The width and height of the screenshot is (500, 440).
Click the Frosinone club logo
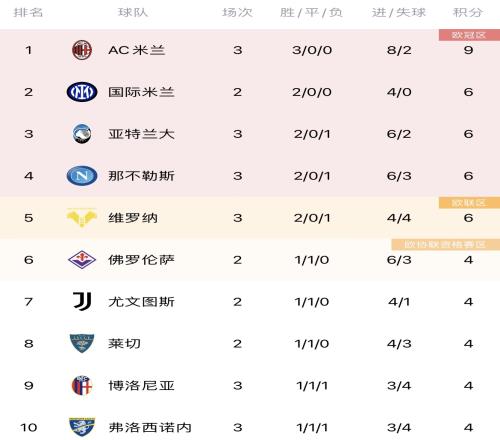[82, 427]
